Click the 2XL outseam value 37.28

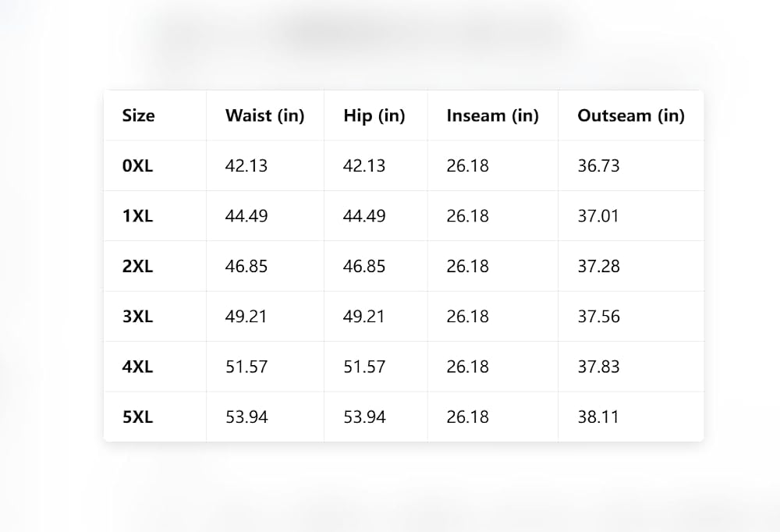tap(598, 266)
